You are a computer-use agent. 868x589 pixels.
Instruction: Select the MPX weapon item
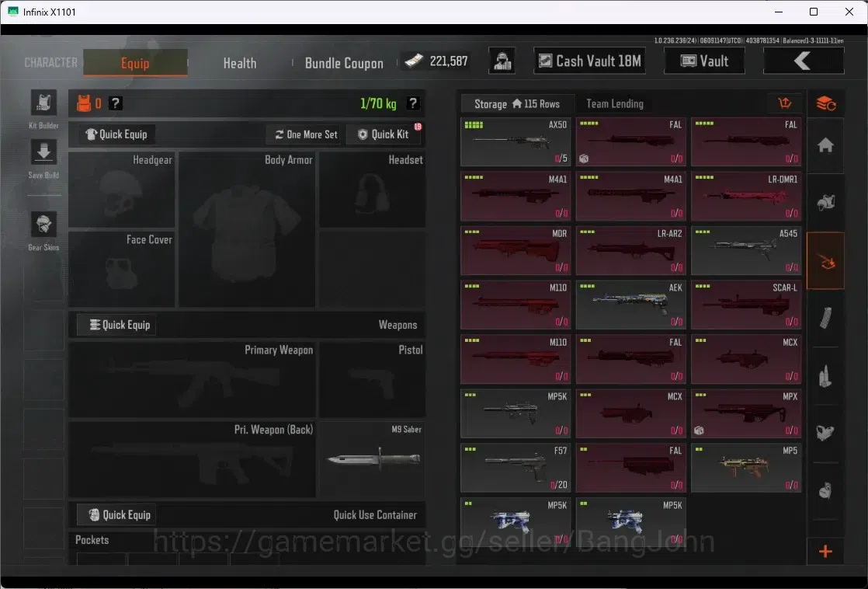point(745,413)
